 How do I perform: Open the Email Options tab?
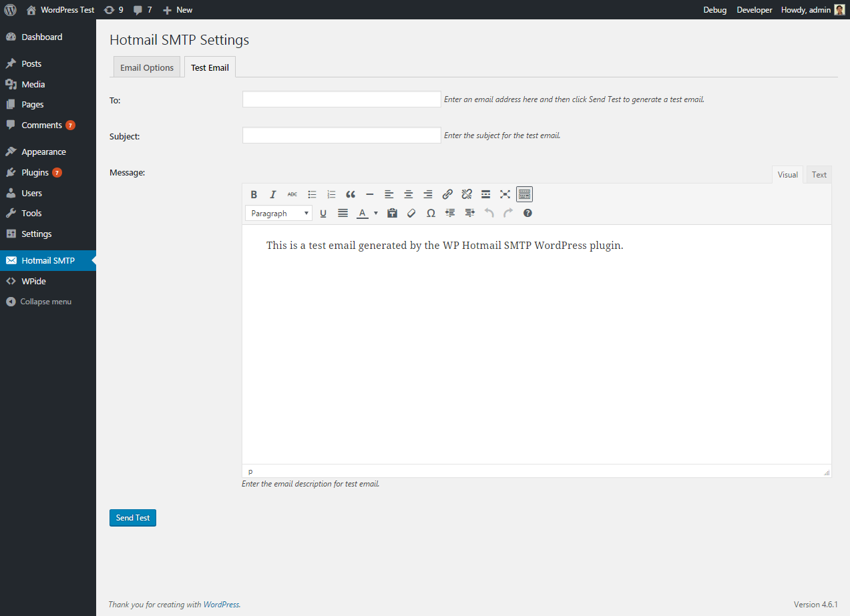click(x=147, y=67)
